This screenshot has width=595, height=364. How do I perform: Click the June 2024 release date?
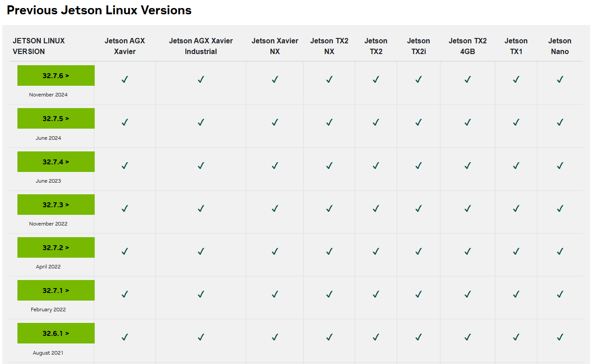point(48,138)
